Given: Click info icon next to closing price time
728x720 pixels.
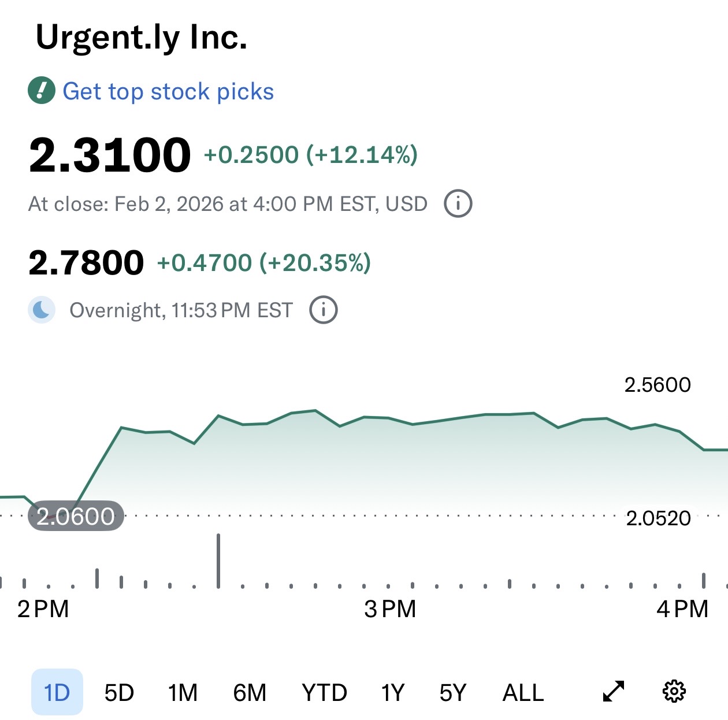Looking at the screenshot, I should (458, 203).
